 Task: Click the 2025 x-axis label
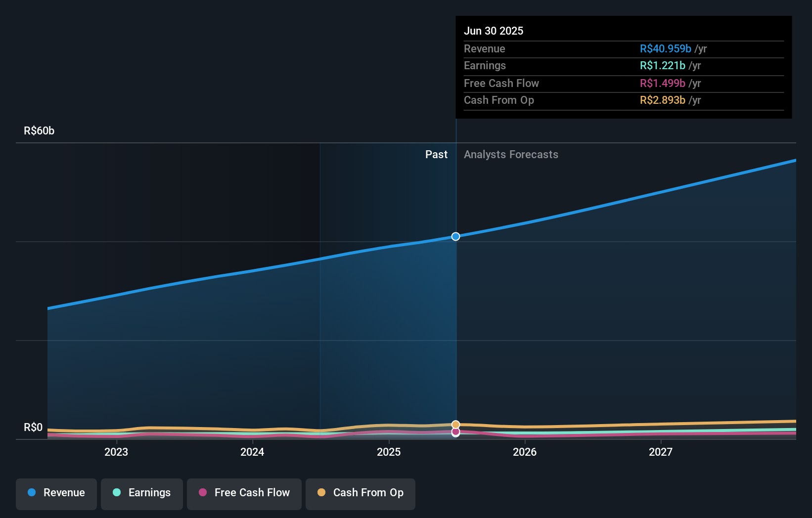[389, 452]
